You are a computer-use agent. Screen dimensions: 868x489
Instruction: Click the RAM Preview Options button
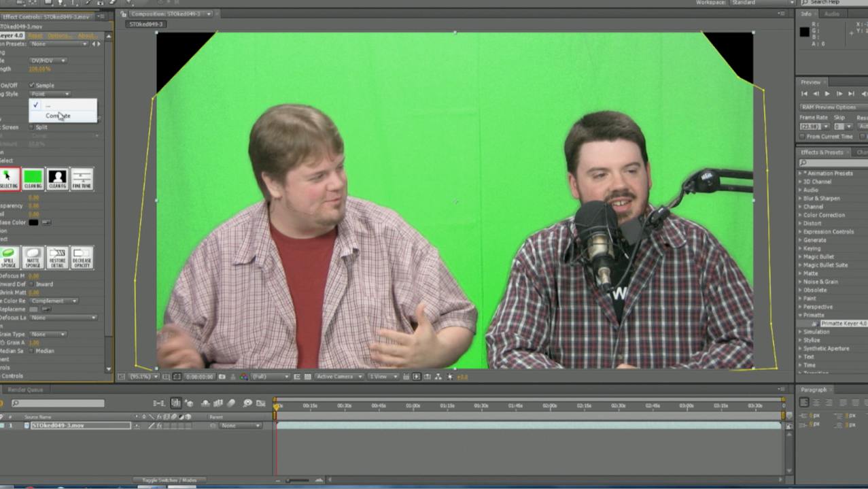[x=833, y=107]
